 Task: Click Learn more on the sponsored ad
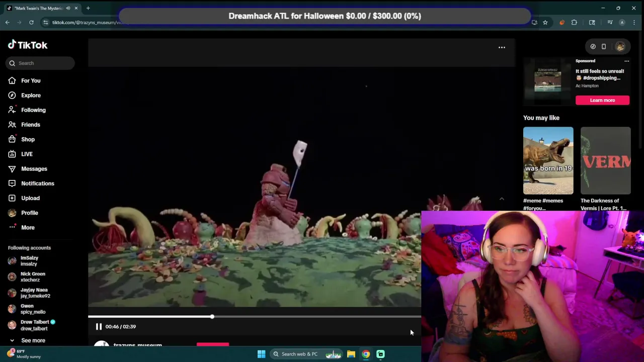(x=602, y=100)
